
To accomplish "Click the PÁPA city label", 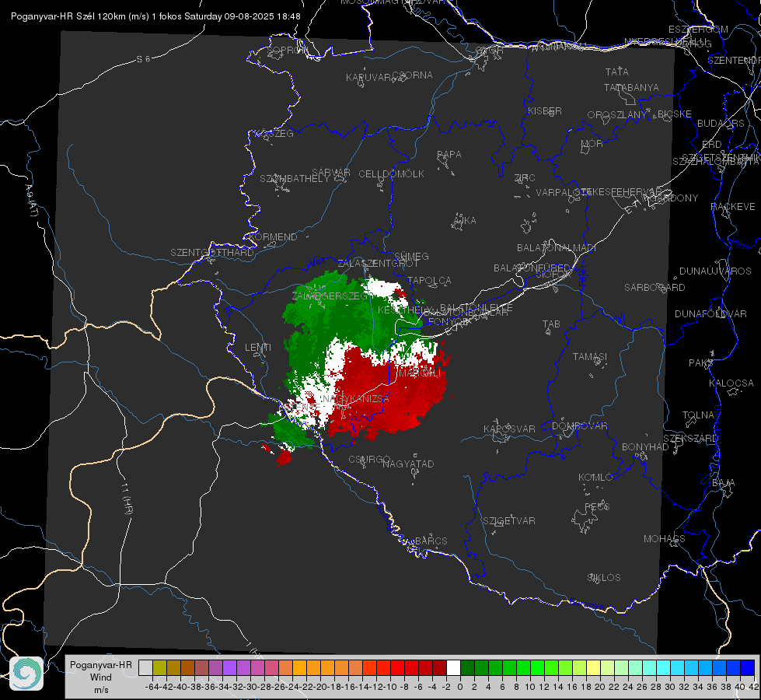I will [x=449, y=155].
